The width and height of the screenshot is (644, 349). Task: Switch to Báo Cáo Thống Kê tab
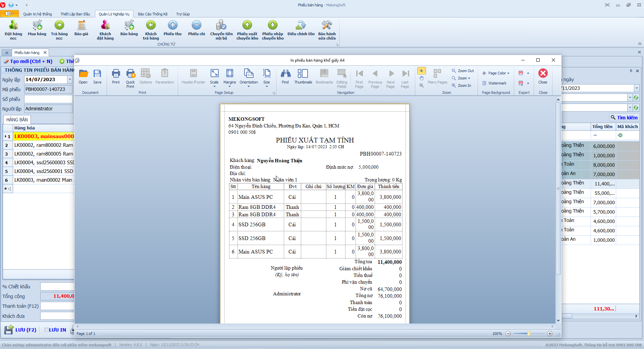pos(153,14)
